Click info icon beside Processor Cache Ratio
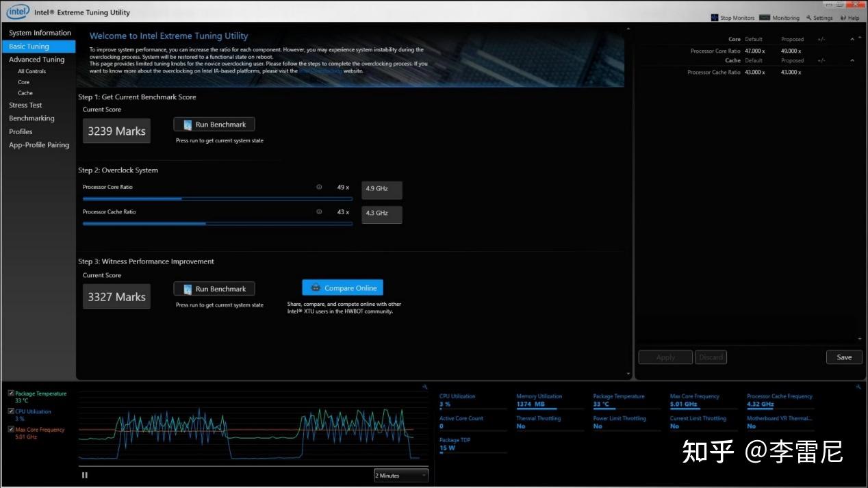 click(319, 211)
